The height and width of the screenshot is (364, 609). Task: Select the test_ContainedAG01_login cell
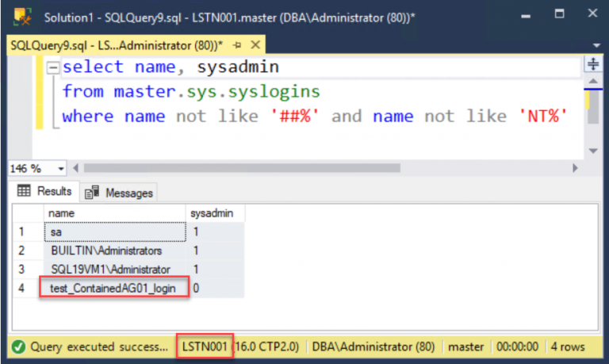(114, 289)
